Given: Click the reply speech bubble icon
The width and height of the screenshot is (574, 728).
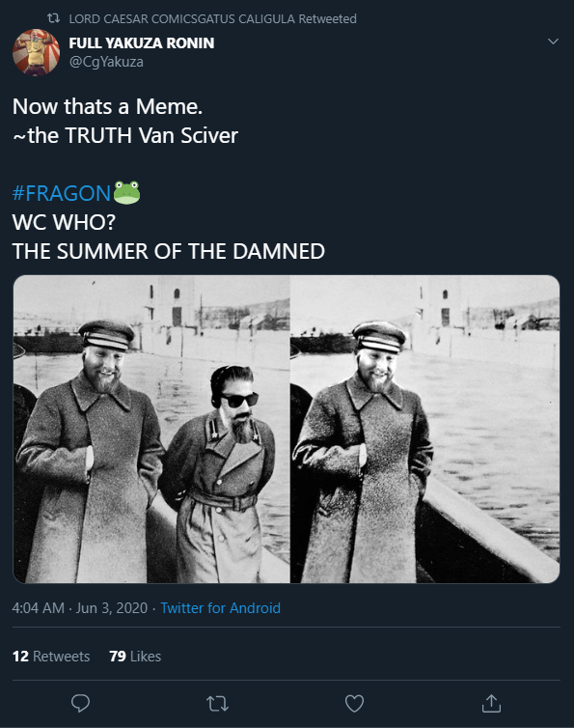Looking at the screenshot, I should pos(80,704).
